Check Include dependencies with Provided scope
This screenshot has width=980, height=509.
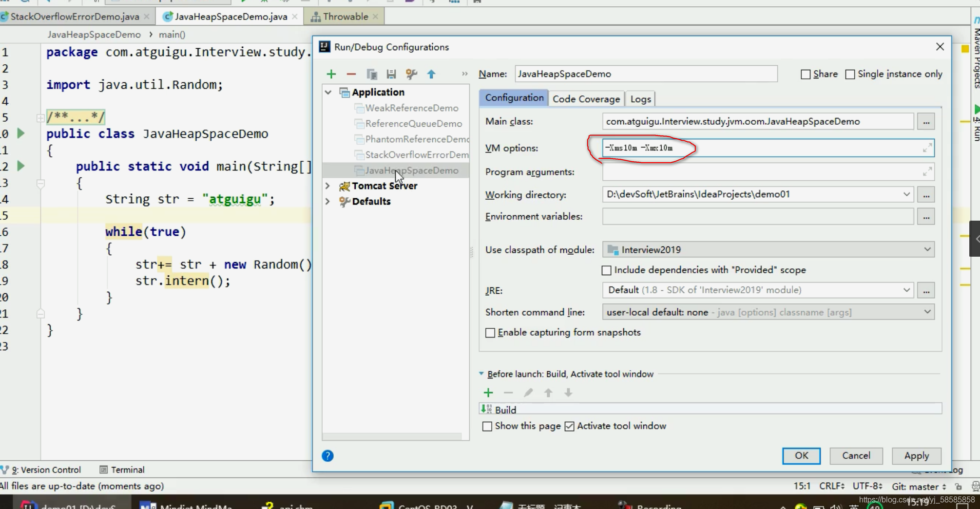[x=606, y=270]
